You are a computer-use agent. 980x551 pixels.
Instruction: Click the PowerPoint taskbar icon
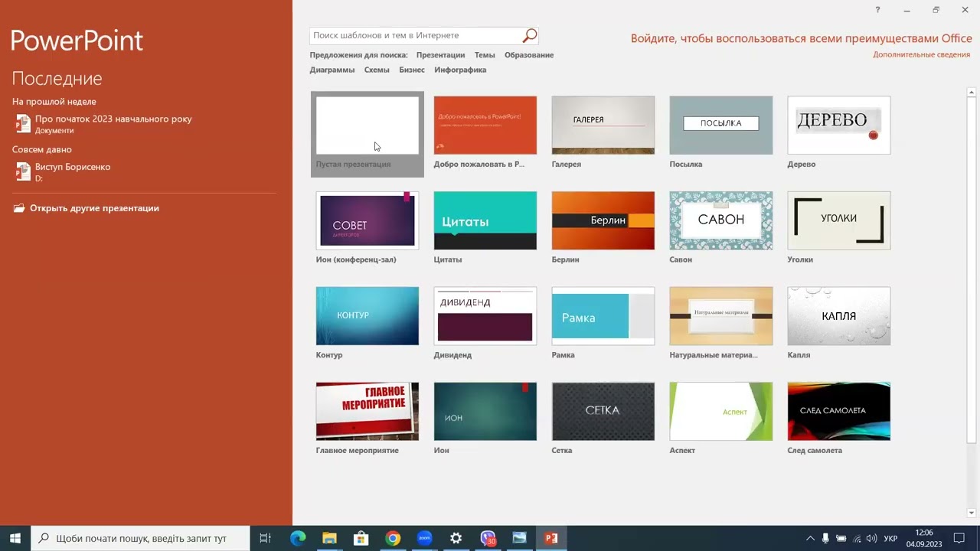pos(551,538)
